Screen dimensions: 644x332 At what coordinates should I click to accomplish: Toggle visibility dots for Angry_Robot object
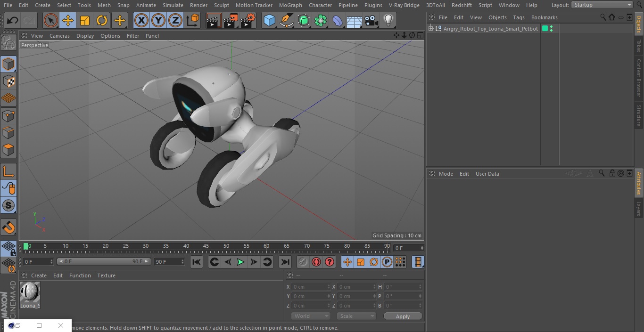[x=552, y=29]
